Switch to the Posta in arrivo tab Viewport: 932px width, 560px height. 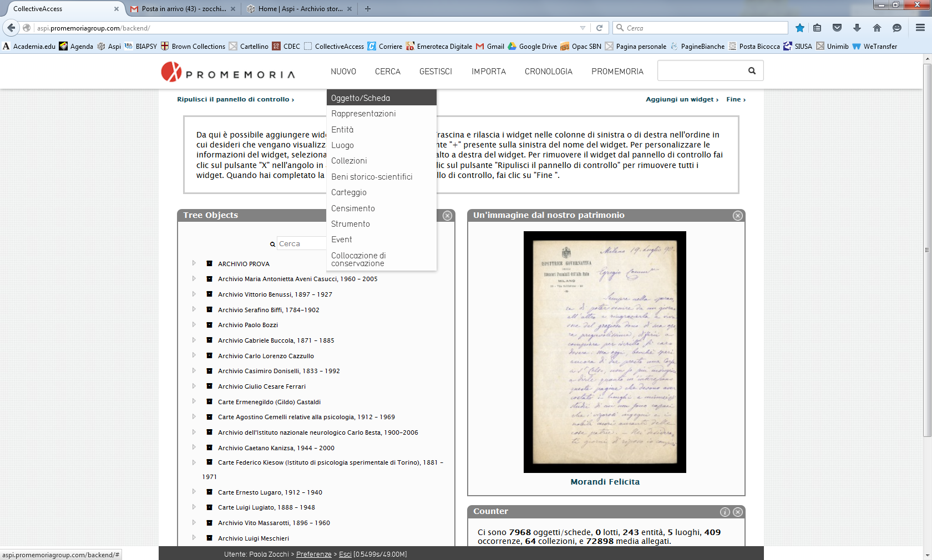(183, 9)
